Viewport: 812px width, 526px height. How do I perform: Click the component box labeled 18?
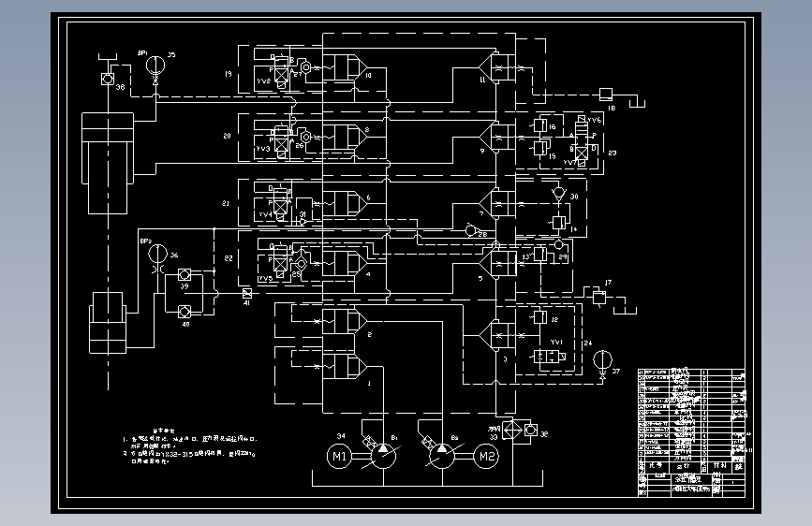pyautogui.click(x=605, y=95)
